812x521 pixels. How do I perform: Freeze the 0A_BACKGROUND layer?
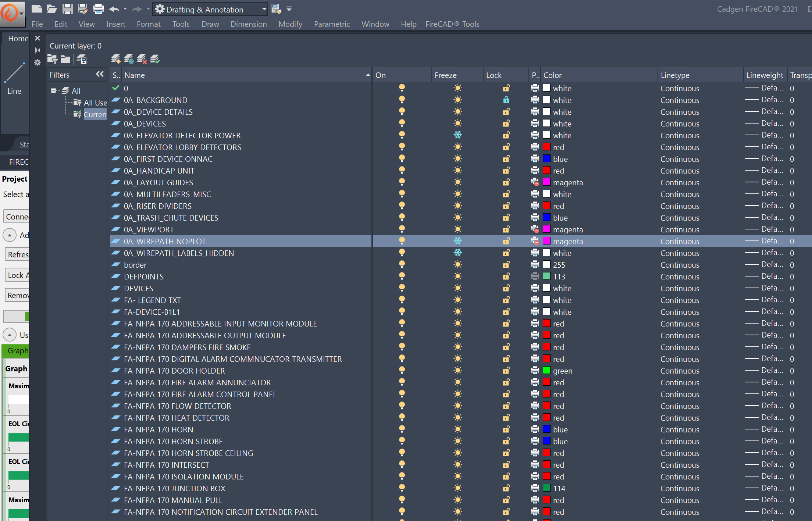point(457,100)
